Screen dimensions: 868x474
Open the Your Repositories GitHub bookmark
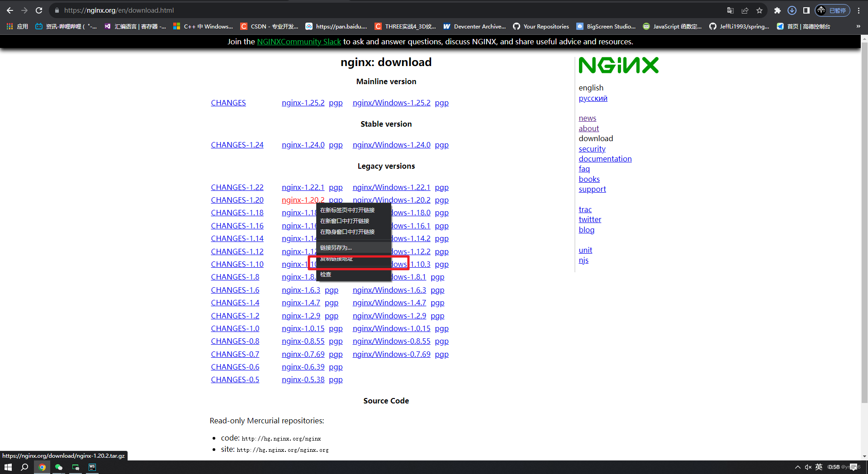click(541, 27)
